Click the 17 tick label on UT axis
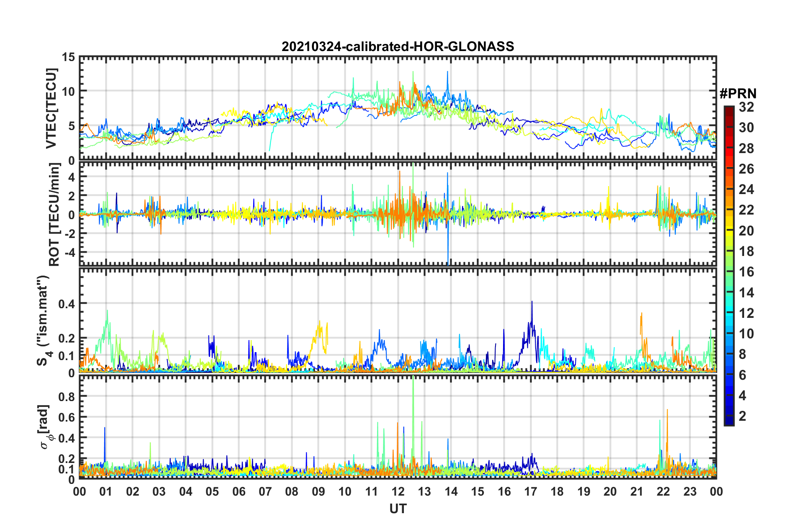796x532 pixels. pos(531,491)
